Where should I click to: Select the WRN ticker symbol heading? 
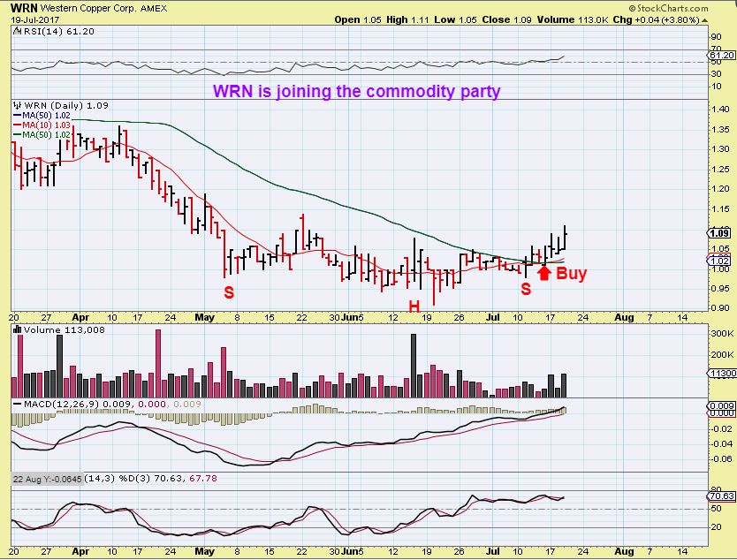[24, 8]
